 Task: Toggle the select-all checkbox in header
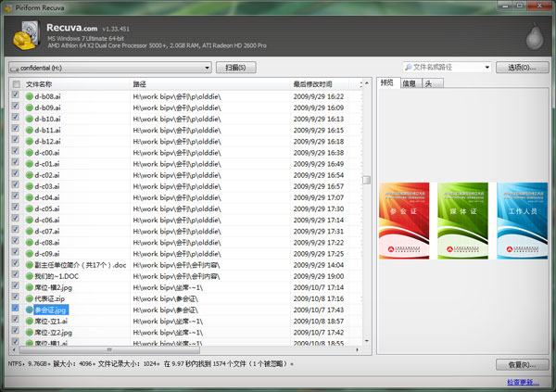point(17,84)
